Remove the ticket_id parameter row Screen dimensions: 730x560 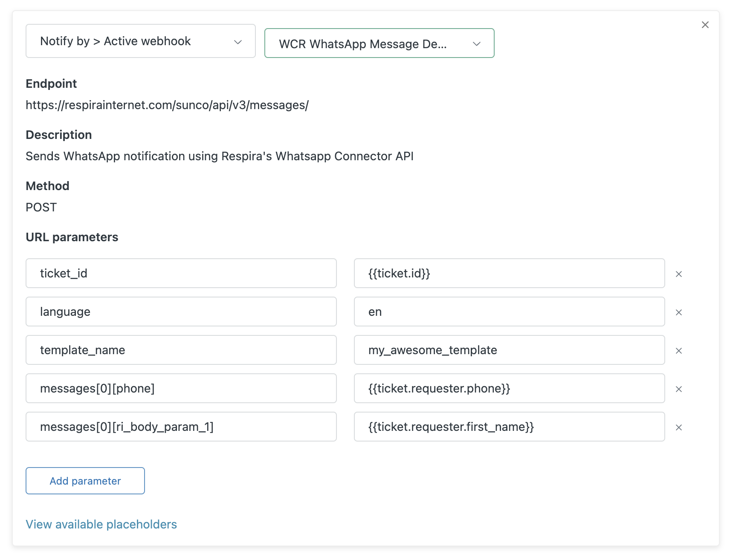679,274
